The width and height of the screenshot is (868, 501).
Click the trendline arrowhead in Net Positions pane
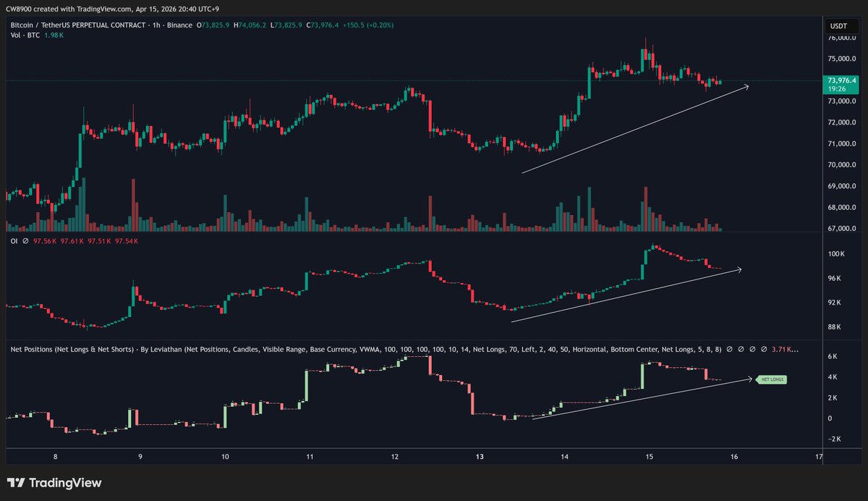(x=749, y=379)
